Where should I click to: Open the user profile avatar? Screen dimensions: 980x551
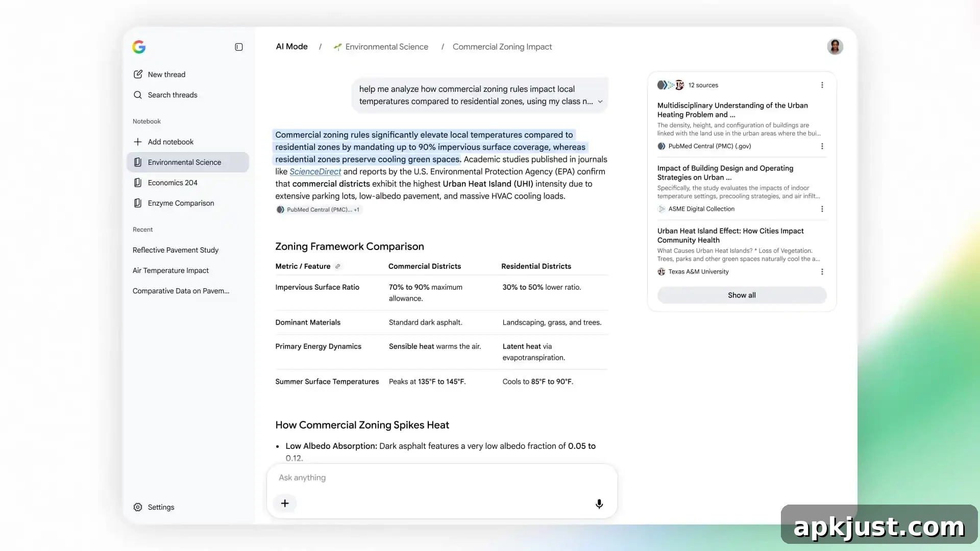pos(835,46)
